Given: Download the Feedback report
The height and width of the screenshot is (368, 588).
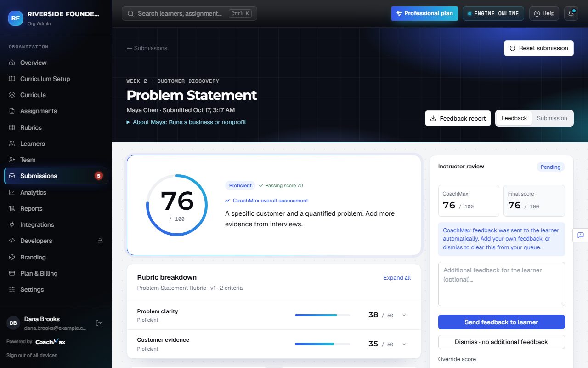Looking at the screenshot, I should coord(458,118).
